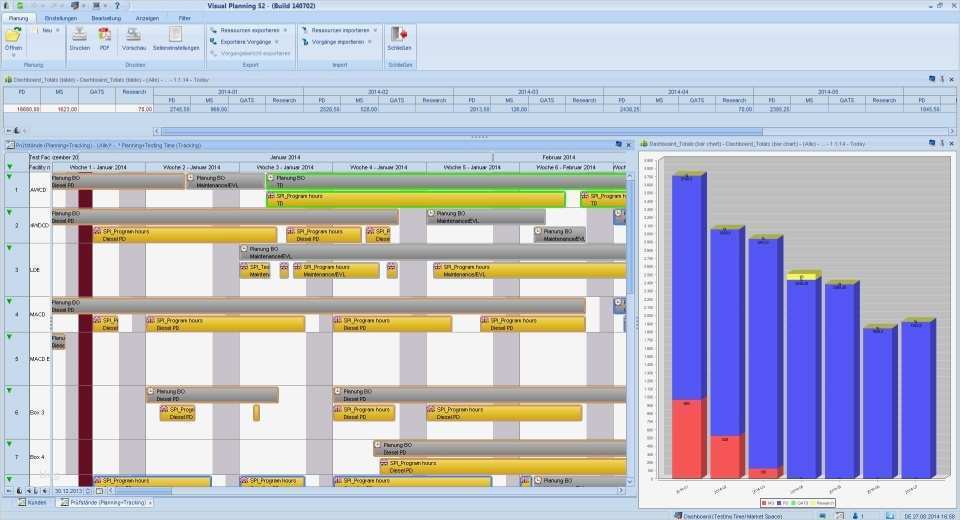960x520 pixels.
Task: Switch to the Bearbeitung ribbon tab
Action: tap(106, 18)
